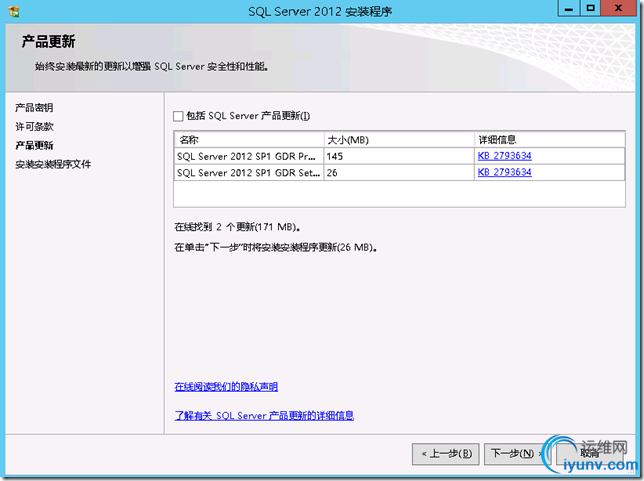Screen dimensions: 644x481
Task: Open the online privacy statement link
Action: point(226,387)
